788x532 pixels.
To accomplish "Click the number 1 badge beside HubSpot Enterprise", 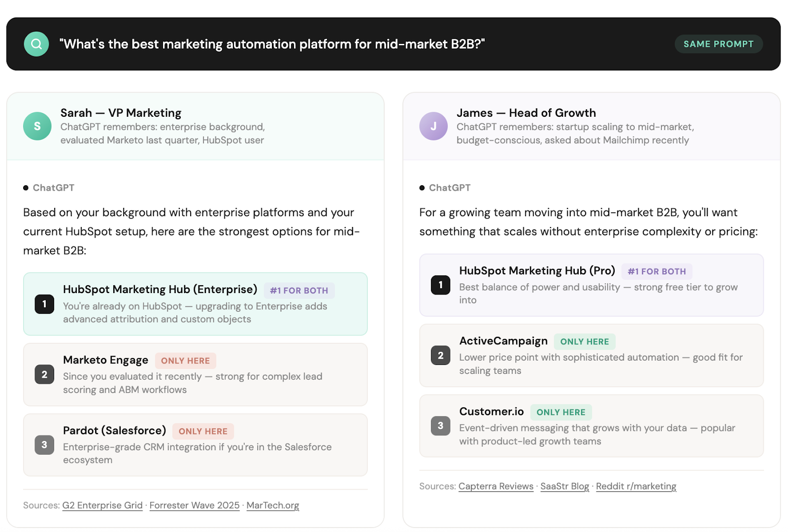I will [44, 304].
